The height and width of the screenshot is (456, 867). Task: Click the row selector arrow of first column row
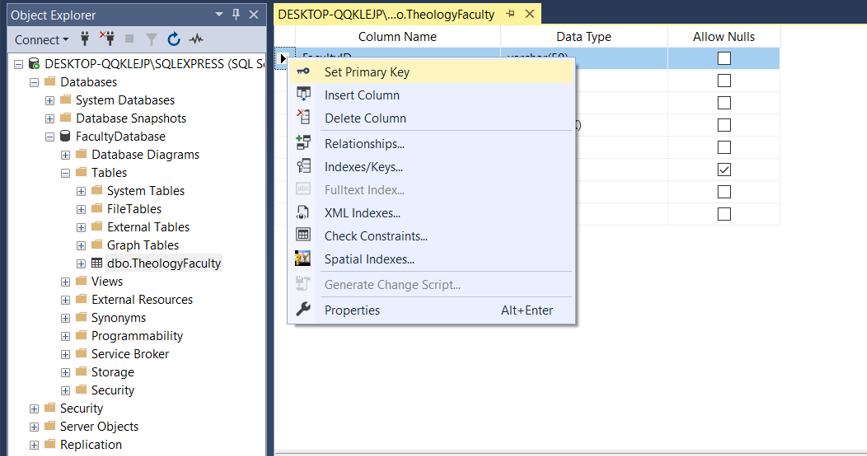point(283,58)
